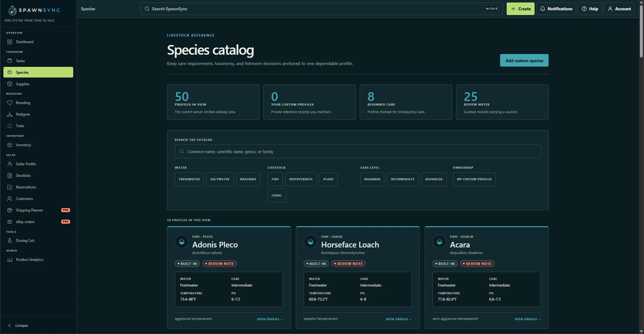The width and height of the screenshot is (644, 334).
Task: Click the Seller Profile person icon
Action: [x=10, y=164]
